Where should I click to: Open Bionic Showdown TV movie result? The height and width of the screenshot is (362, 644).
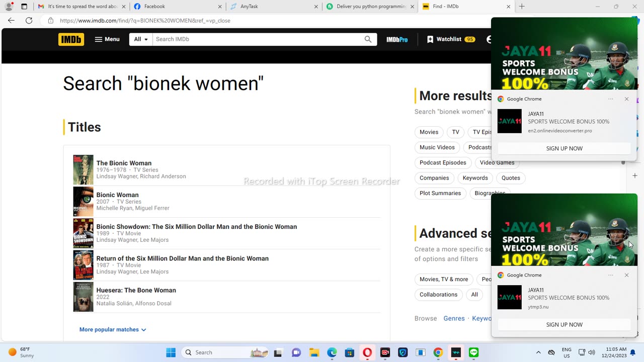pos(197,227)
